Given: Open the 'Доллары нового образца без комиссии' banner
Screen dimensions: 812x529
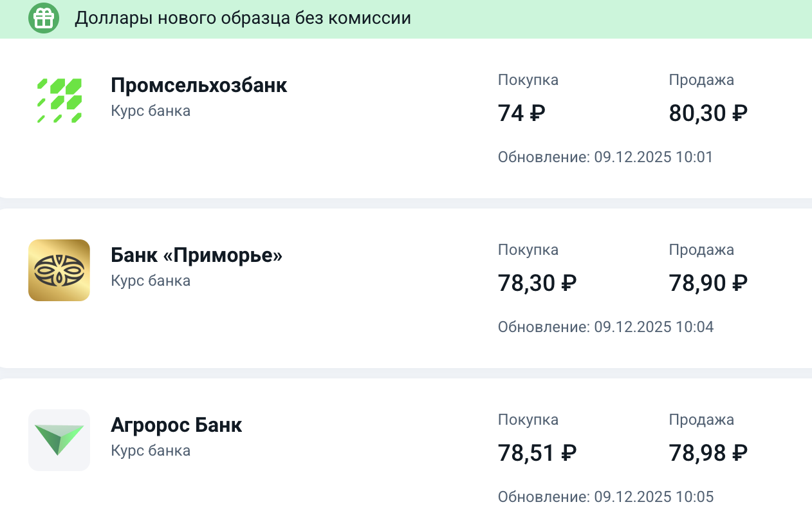Looking at the screenshot, I should (x=243, y=18).
